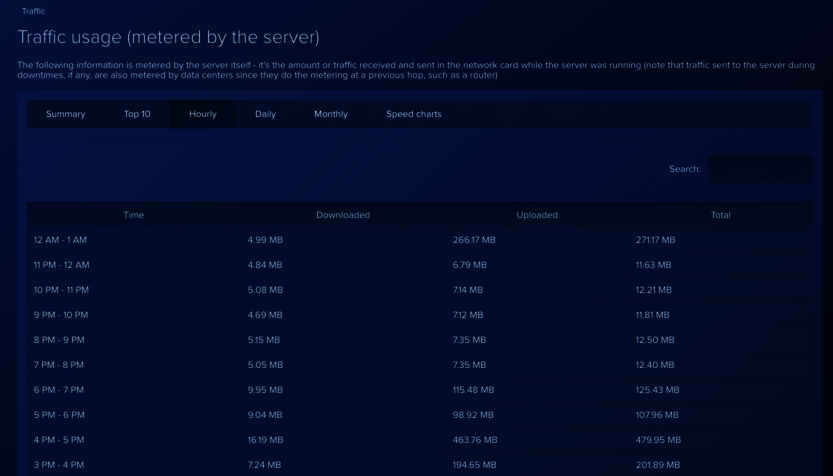
Task: Open the Summary tab
Action: point(65,114)
